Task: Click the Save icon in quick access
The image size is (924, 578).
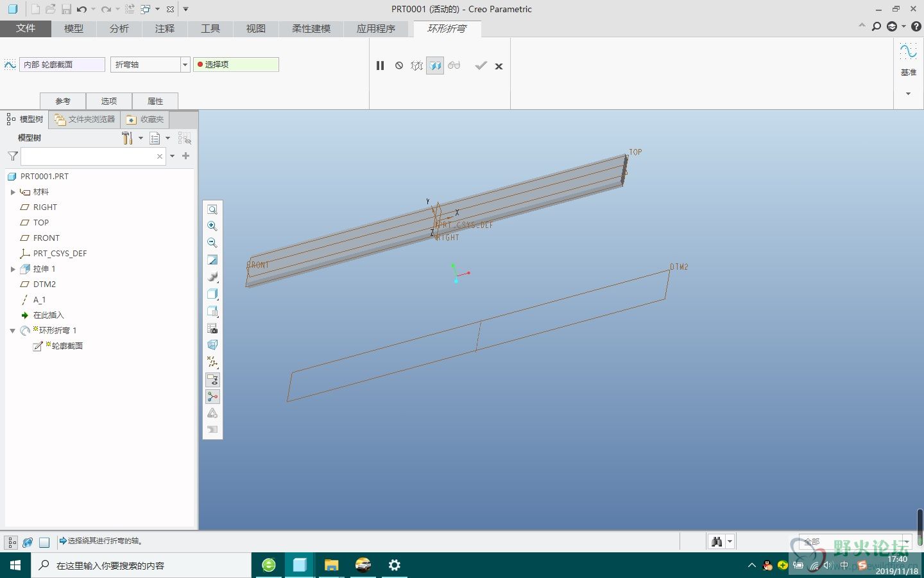Action: 66,9
